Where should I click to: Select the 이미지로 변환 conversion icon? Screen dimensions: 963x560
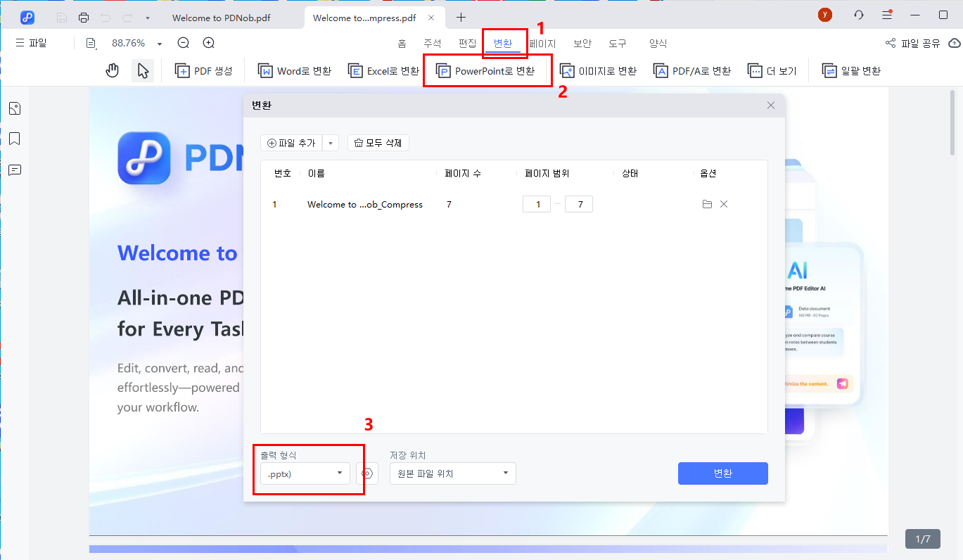point(599,70)
